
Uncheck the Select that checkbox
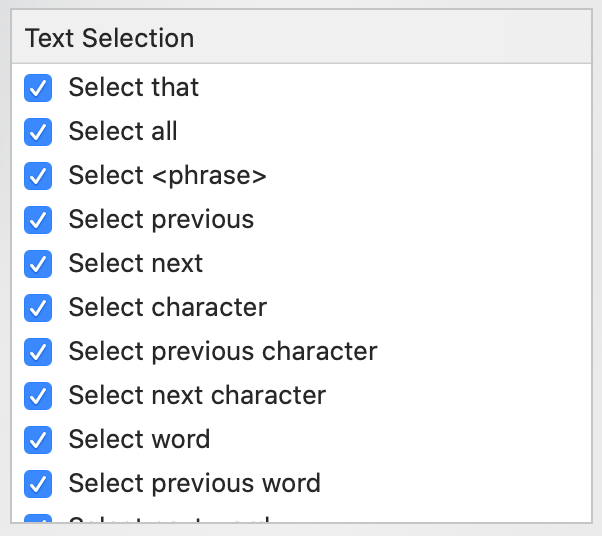(x=38, y=88)
